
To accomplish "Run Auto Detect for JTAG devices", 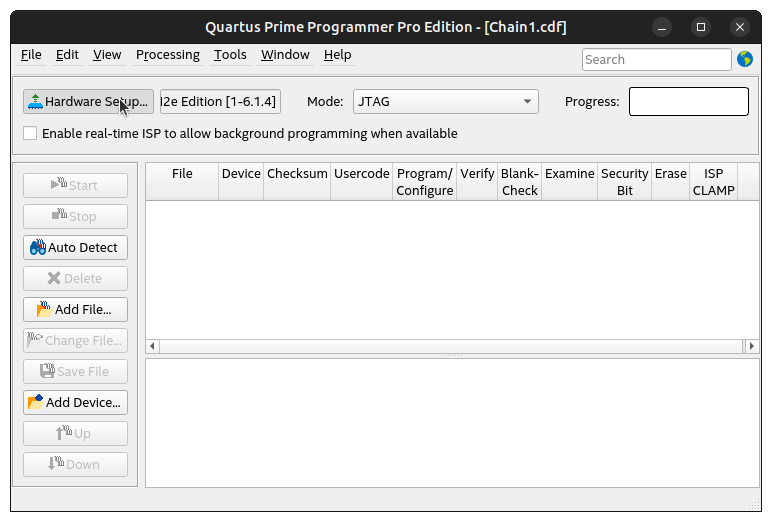I will pyautogui.click(x=75, y=247).
